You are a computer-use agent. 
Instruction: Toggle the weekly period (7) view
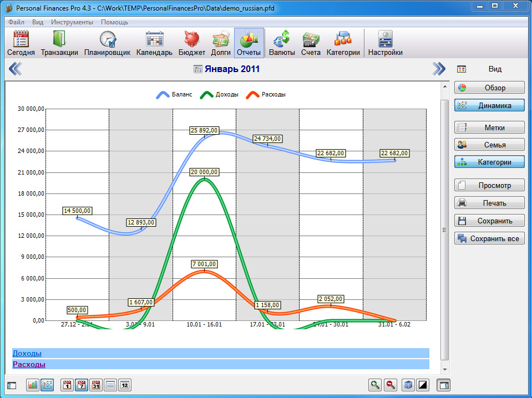(x=82, y=385)
